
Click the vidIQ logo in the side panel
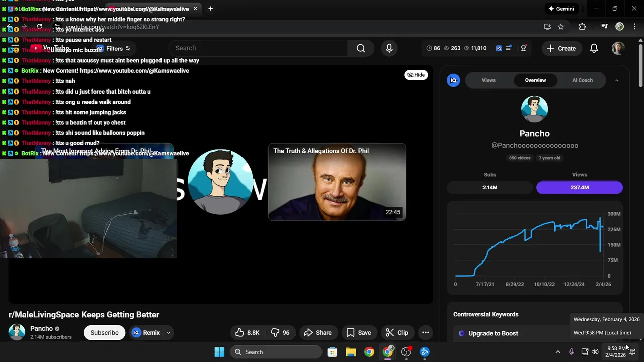click(453, 80)
